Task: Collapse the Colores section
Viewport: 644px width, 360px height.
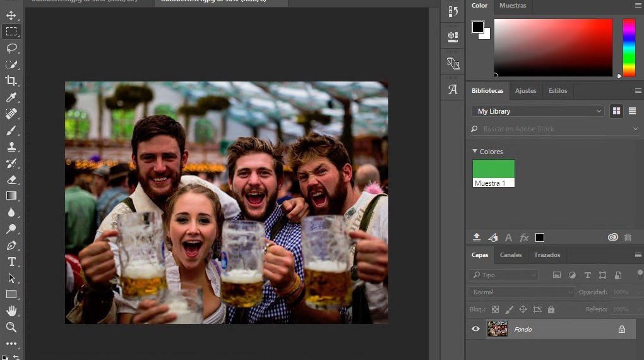Action: [475, 152]
